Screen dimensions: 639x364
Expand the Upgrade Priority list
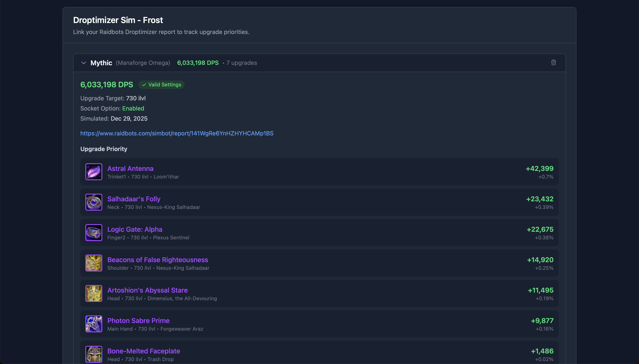(104, 149)
